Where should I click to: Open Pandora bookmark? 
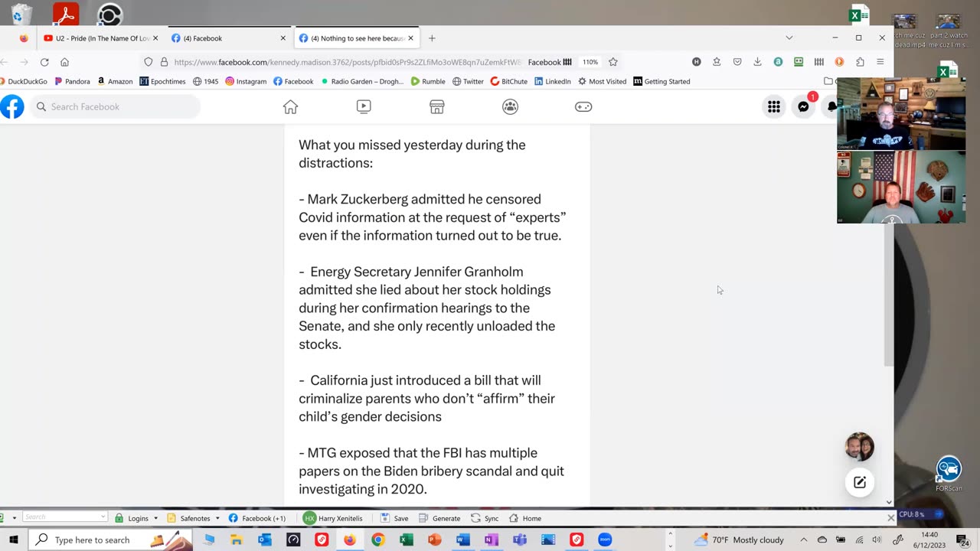pos(72,81)
